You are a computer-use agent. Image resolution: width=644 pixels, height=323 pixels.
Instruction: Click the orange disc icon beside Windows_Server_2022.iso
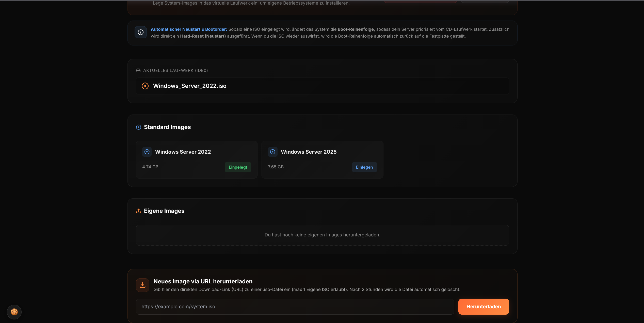145,86
